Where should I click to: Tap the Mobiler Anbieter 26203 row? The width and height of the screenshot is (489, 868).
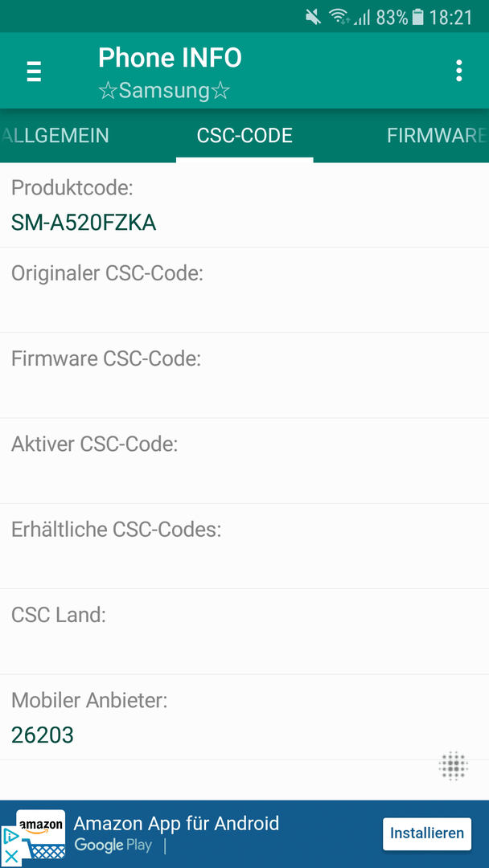click(x=244, y=718)
